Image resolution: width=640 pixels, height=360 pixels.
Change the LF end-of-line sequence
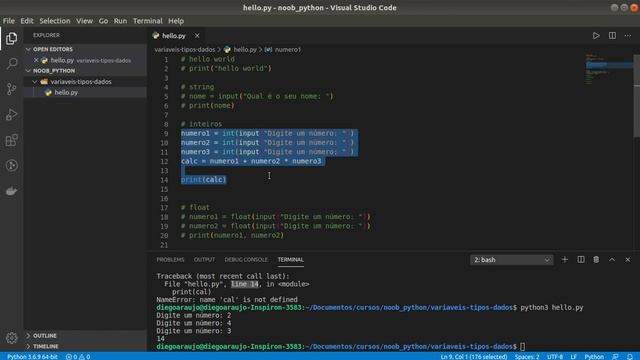pyautogui.click(x=573, y=357)
